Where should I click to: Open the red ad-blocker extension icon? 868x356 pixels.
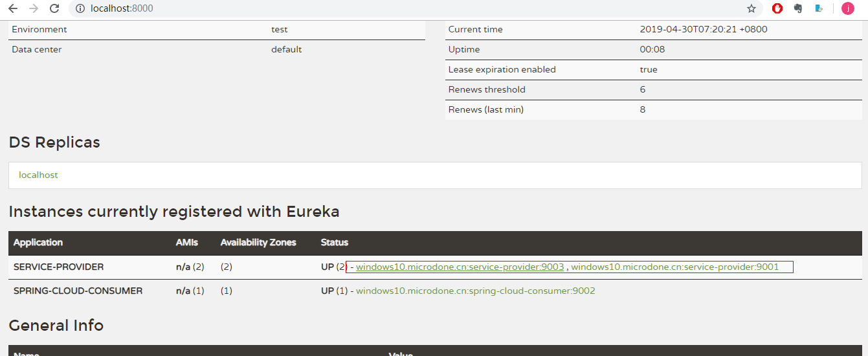777,8
